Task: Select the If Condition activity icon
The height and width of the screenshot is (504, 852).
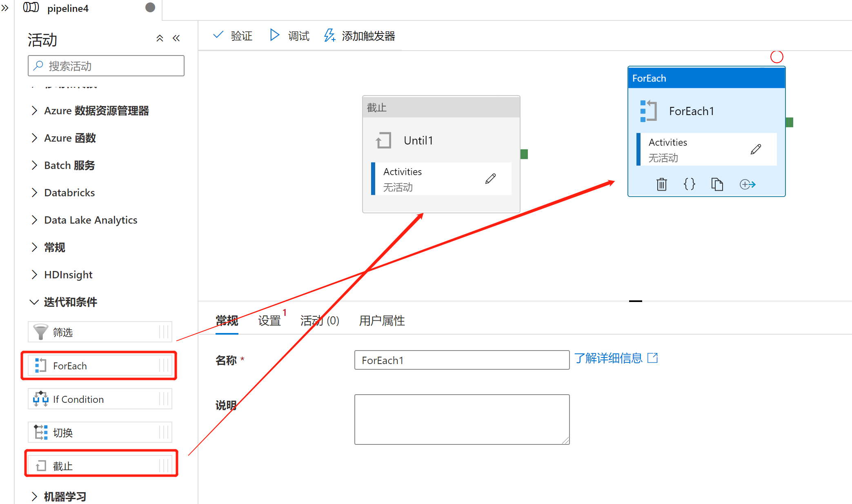Action: click(x=40, y=399)
